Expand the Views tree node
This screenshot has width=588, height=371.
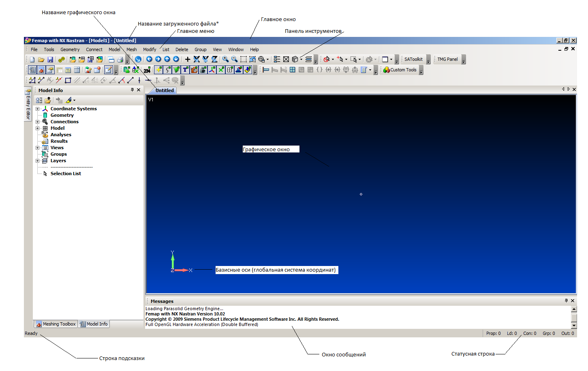pyautogui.click(x=38, y=148)
